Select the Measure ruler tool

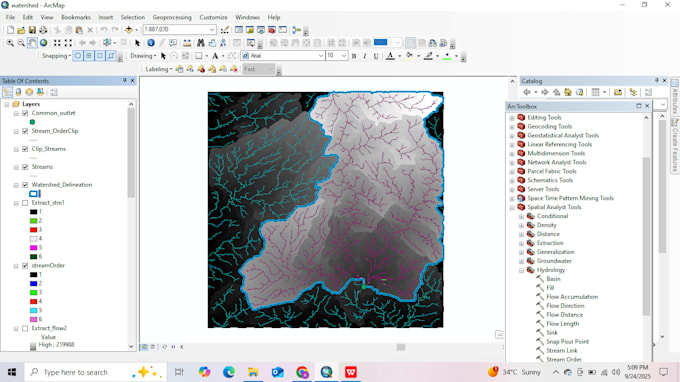[187, 43]
